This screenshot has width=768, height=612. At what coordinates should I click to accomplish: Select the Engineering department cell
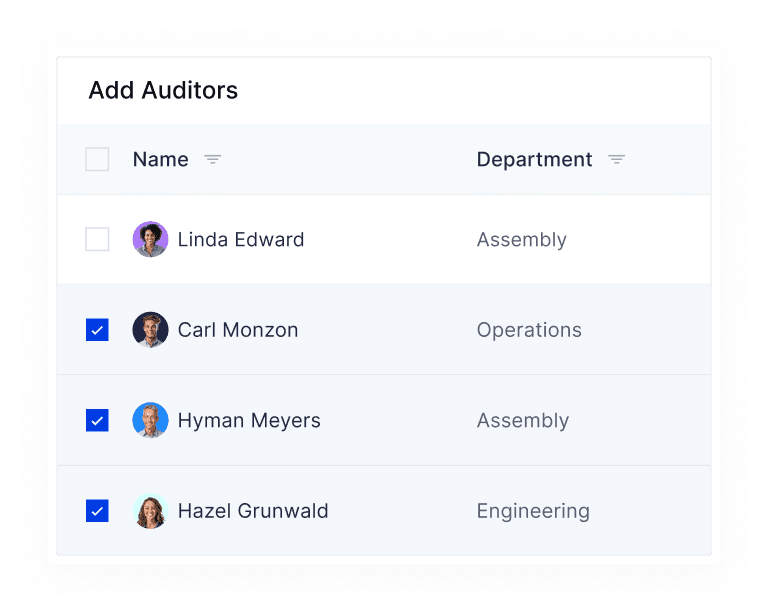(533, 511)
